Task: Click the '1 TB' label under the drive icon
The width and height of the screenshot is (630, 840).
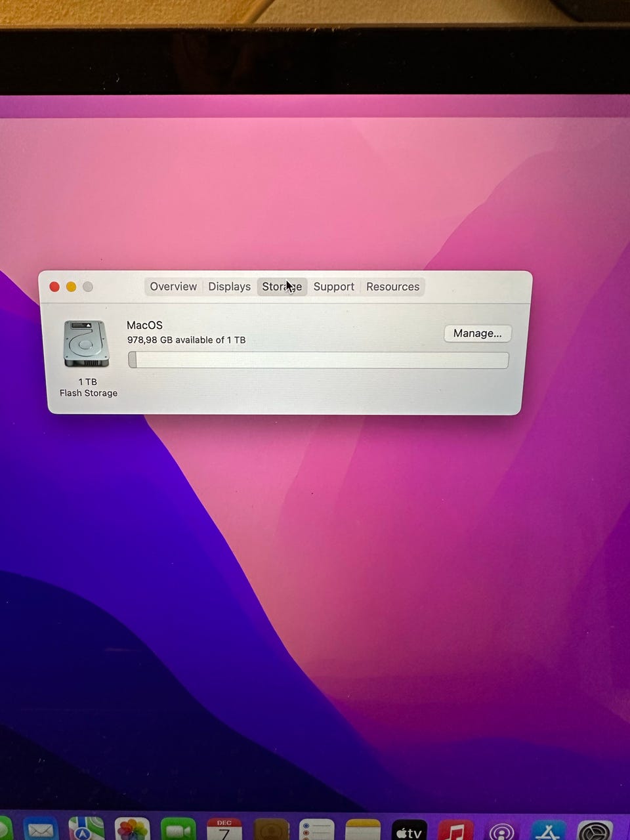Action: (87, 382)
